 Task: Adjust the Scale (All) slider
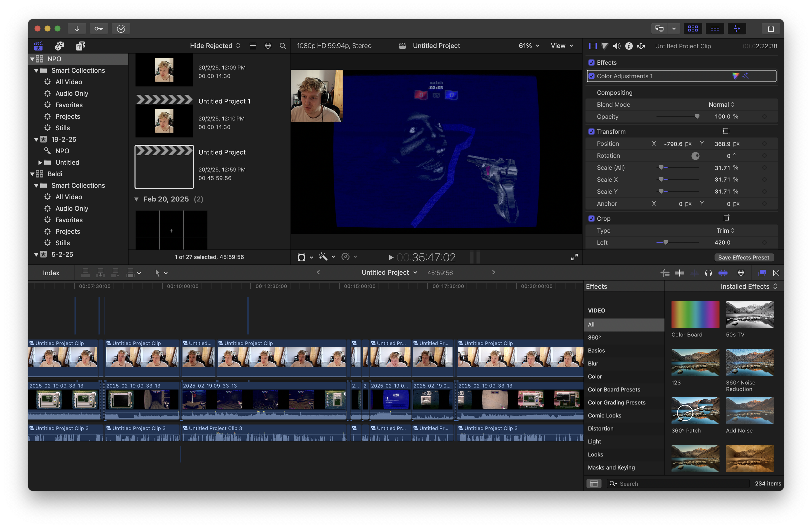tap(678, 167)
